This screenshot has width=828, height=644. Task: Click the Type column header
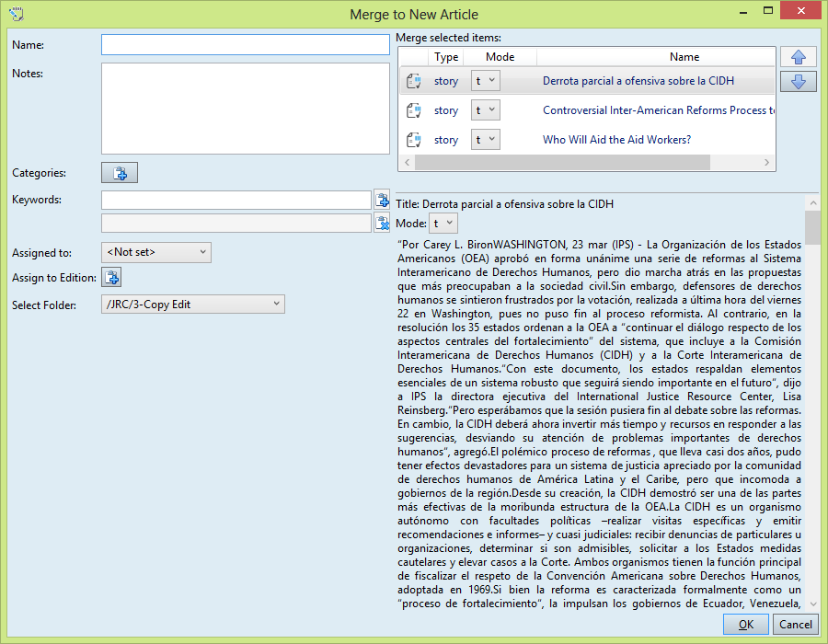446,57
